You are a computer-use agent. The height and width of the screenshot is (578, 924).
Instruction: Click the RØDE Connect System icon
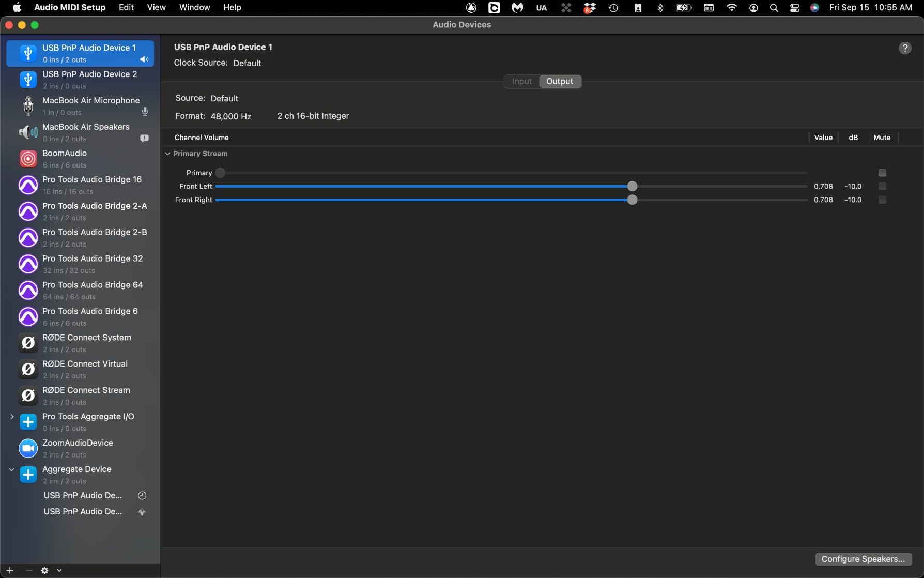(28, 343)
